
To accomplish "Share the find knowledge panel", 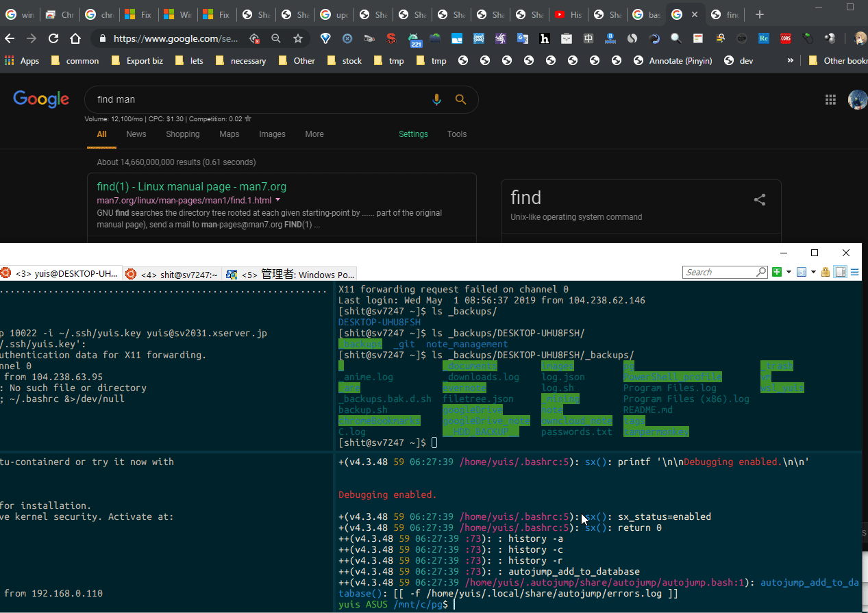I will pos(759,200).
